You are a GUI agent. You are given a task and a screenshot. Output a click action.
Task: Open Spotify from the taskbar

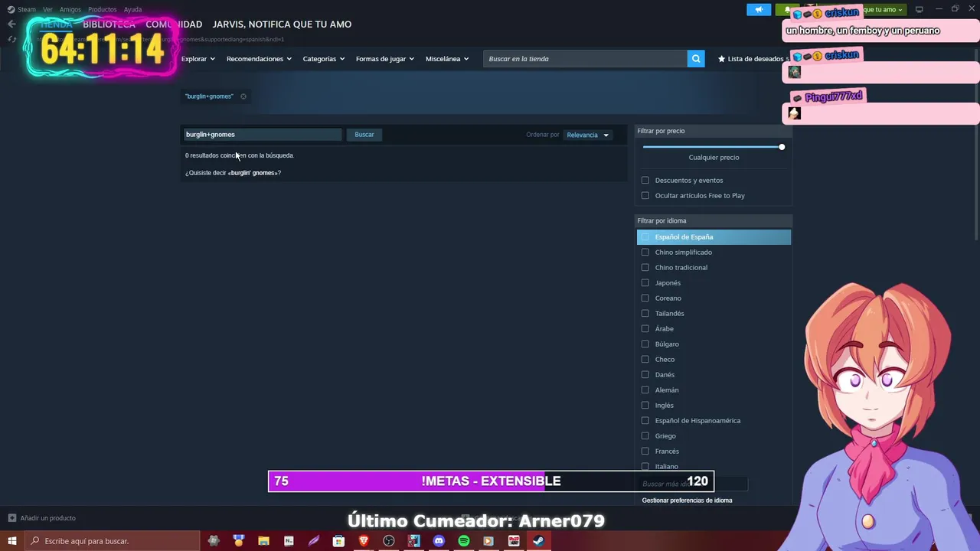click(464, 541)
